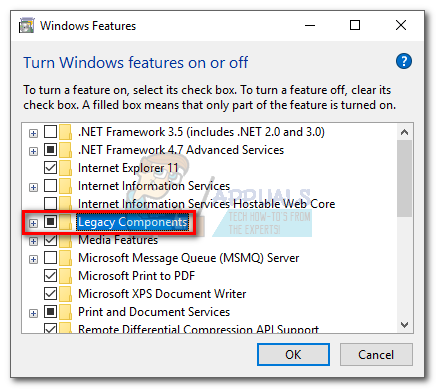Select the Microsoft Print to PDF label
Screen dimensions: 436x389
click(x=137, y=276)
